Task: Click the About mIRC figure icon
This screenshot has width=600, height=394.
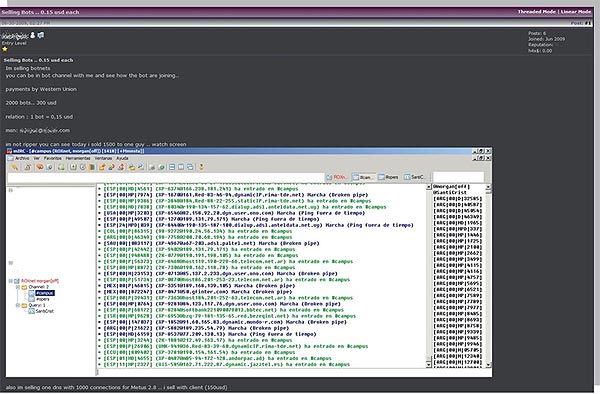Action: tap(201, 167)
